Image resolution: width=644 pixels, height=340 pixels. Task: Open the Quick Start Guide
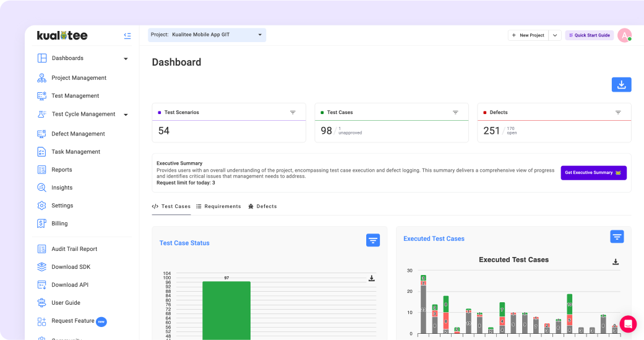point(590,35)
